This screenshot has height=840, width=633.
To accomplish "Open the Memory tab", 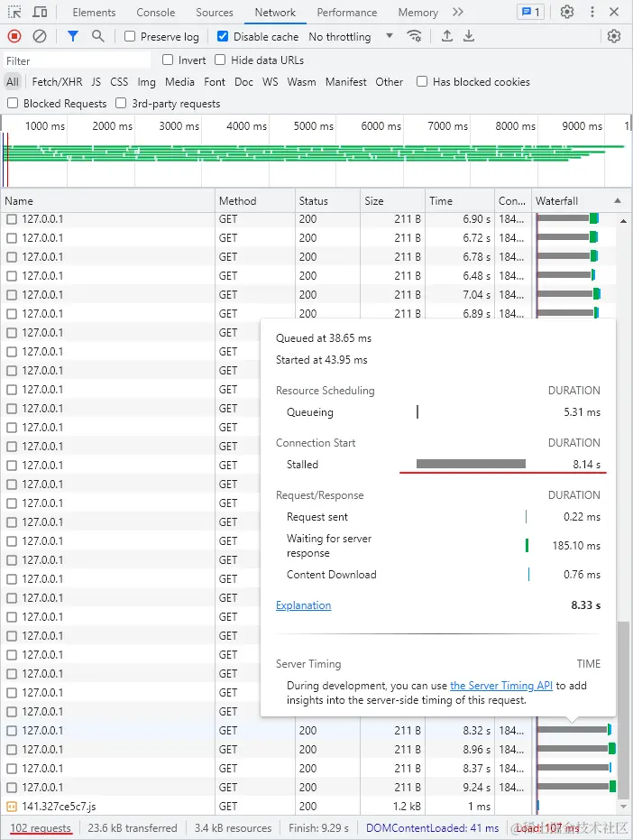I will 417,13.
